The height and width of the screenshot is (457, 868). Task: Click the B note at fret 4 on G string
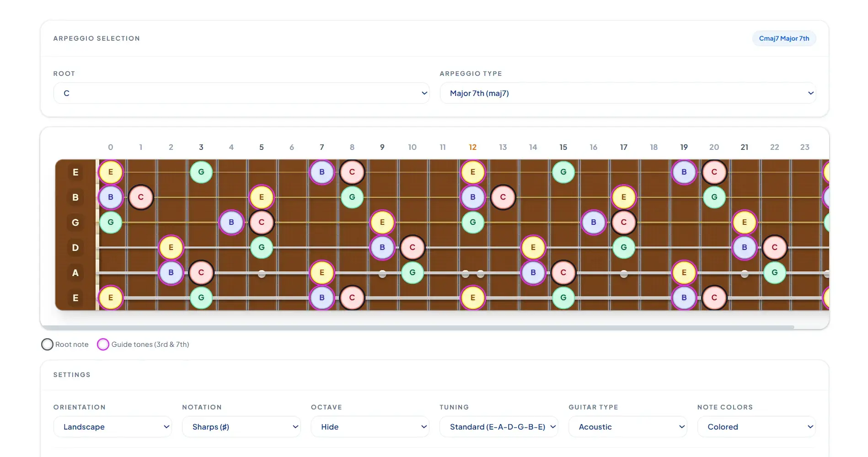[x=231, y=223]
